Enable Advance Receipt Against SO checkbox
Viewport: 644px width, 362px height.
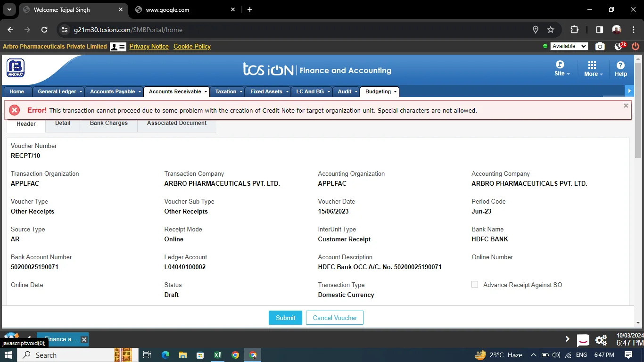(475, 284)
